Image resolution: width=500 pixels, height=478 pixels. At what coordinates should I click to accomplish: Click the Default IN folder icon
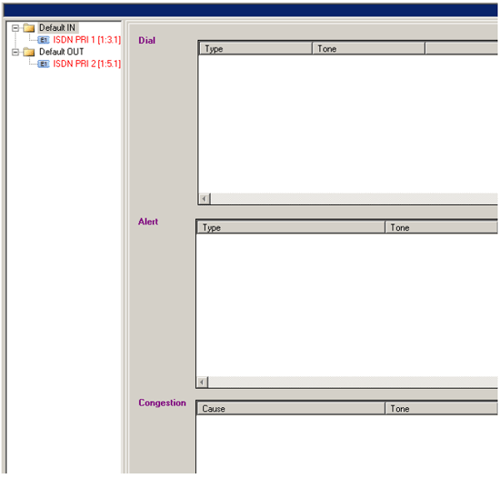pyautogui.click(x=29, y=28)
